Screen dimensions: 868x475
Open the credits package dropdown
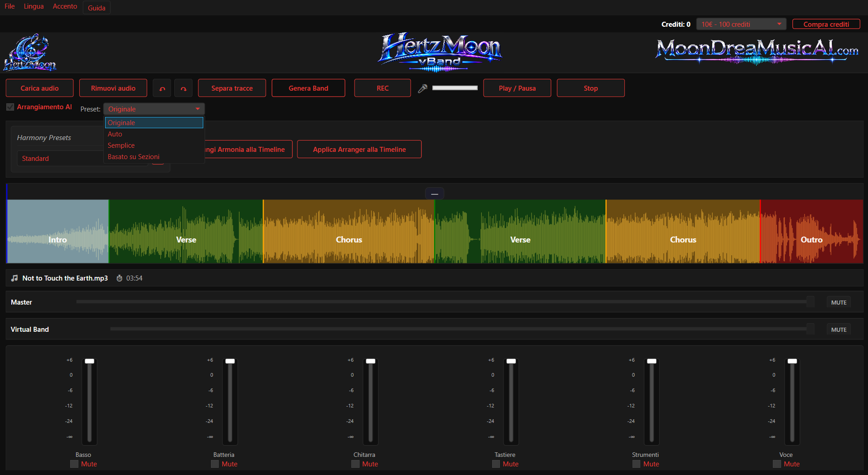[x=741, y=24]
